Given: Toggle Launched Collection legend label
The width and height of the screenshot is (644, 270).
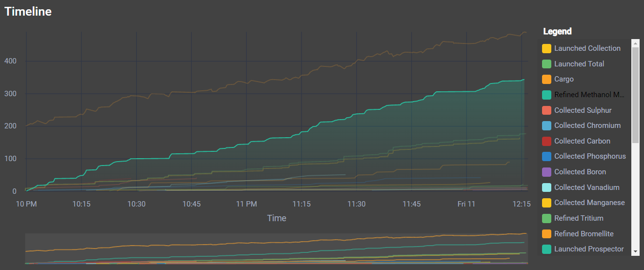Looking at the screenshot, I should tap(587, 48).
